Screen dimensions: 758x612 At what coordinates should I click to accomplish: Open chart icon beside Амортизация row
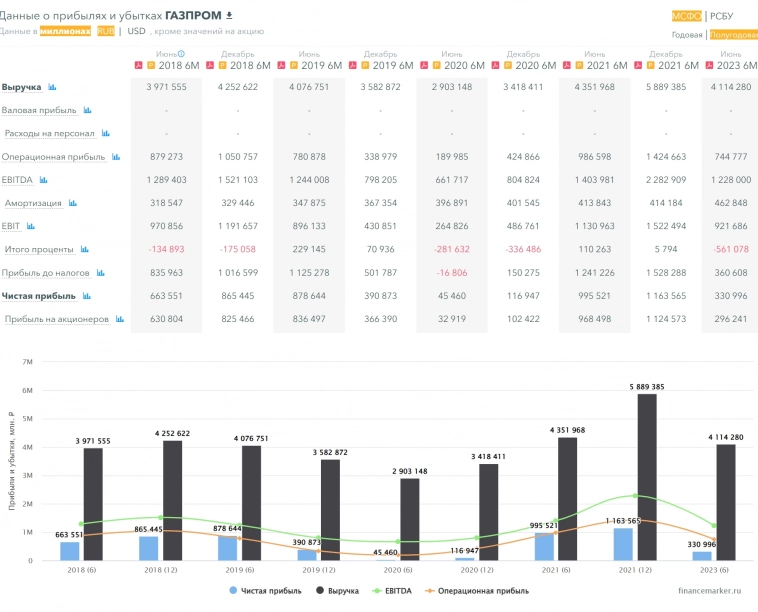[x=72, y=203]
